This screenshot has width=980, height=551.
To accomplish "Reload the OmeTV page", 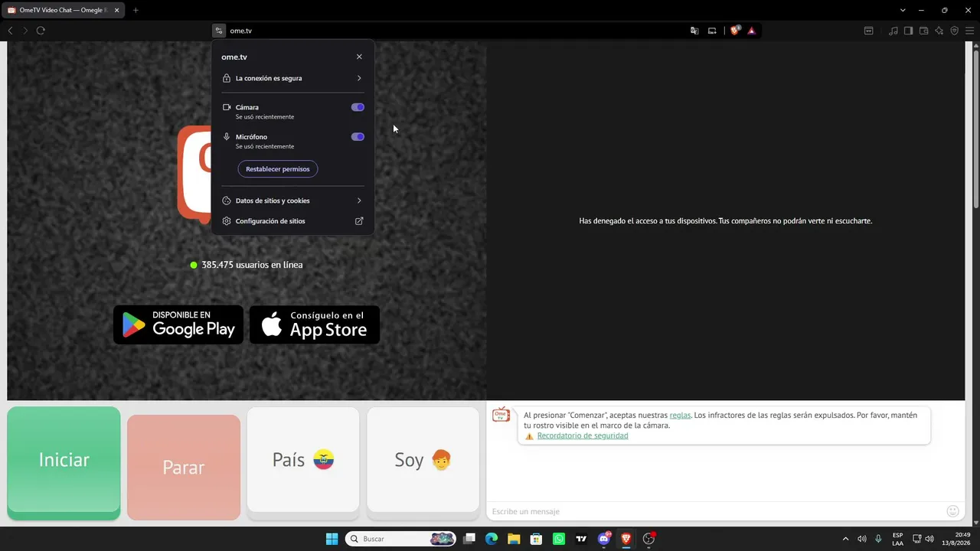I will [41, 31].
